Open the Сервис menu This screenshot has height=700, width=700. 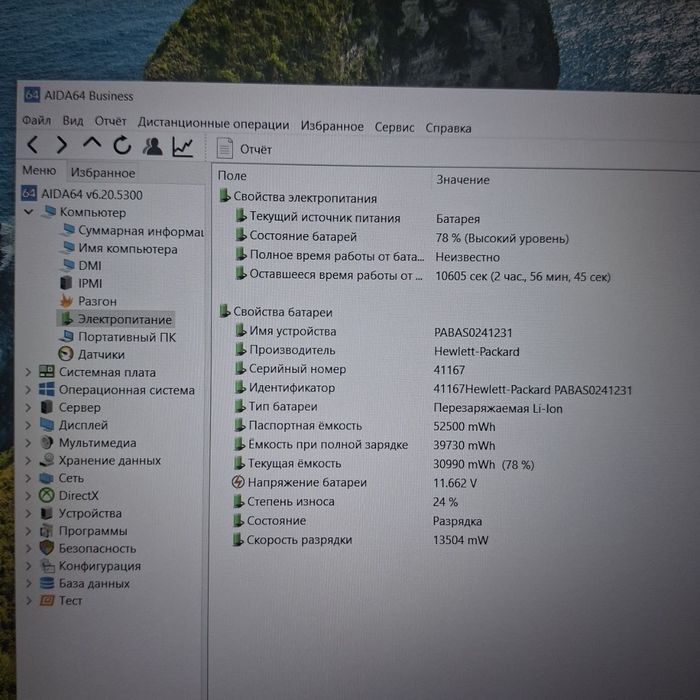click(x=394, y=128)
